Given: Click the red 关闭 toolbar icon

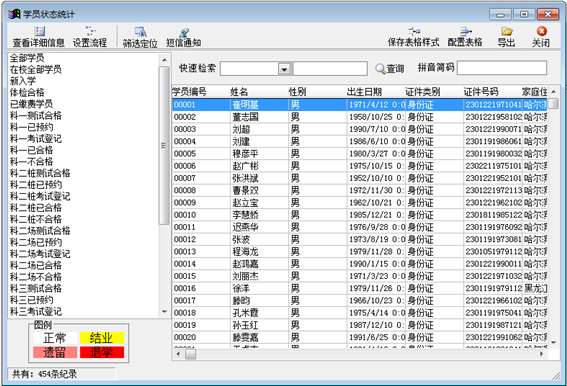Looking at the screenshot, I should [x=541, y=31].
